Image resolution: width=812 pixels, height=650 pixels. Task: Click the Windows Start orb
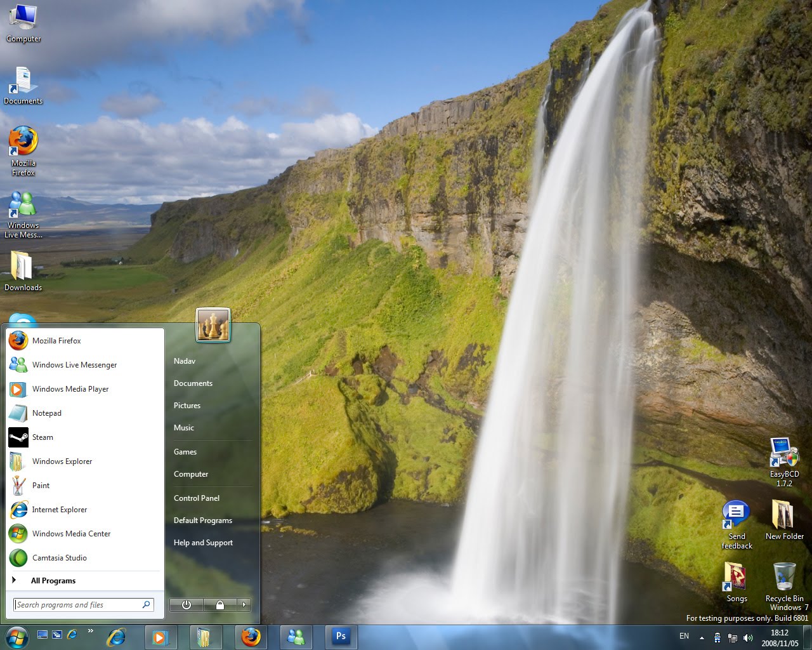[x=16, y=637]
